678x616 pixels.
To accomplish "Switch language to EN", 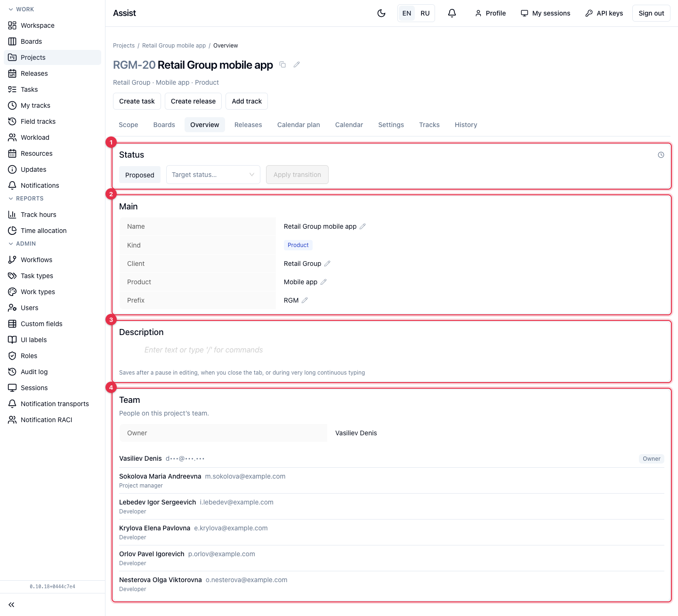I will 407,13.
